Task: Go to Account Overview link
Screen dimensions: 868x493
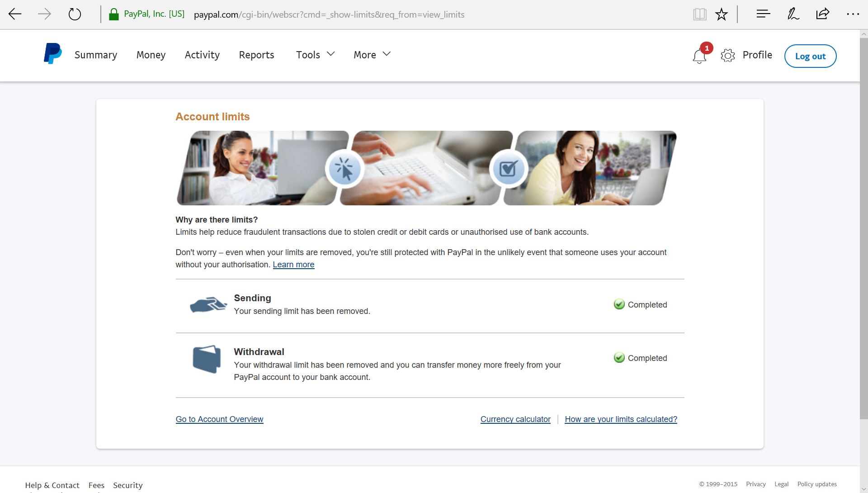Action: click(x=219, y=419)
